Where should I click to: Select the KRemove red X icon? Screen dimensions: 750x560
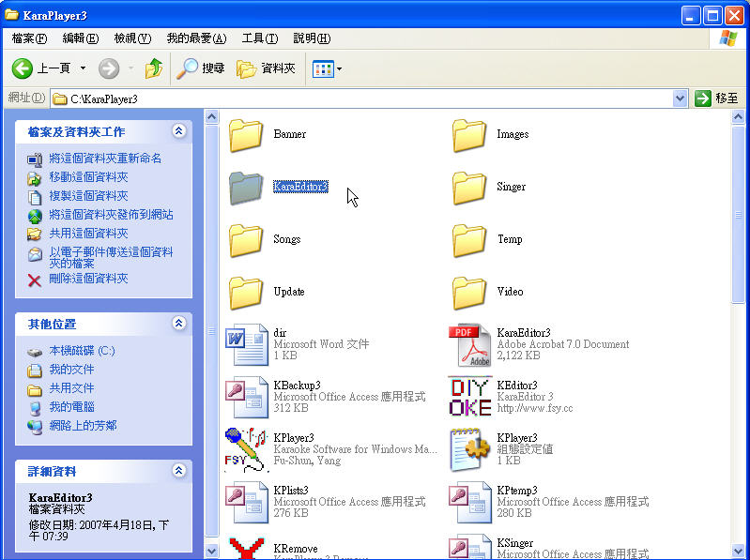tap(247, 548)
